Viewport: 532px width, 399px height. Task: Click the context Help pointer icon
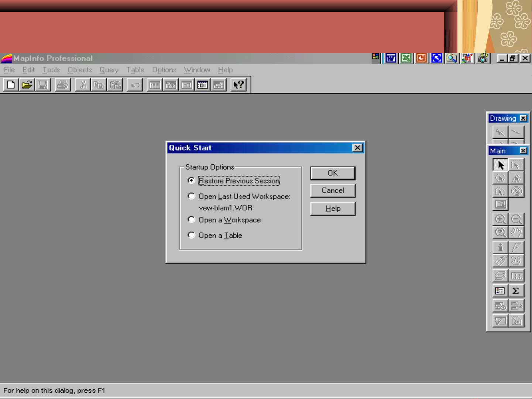238,85
